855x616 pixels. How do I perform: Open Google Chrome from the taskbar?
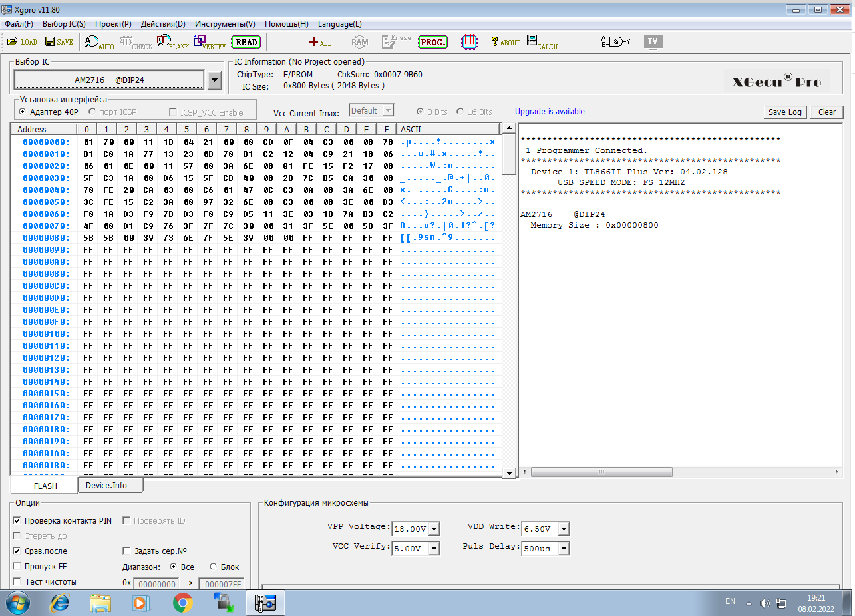click(182, 603)
